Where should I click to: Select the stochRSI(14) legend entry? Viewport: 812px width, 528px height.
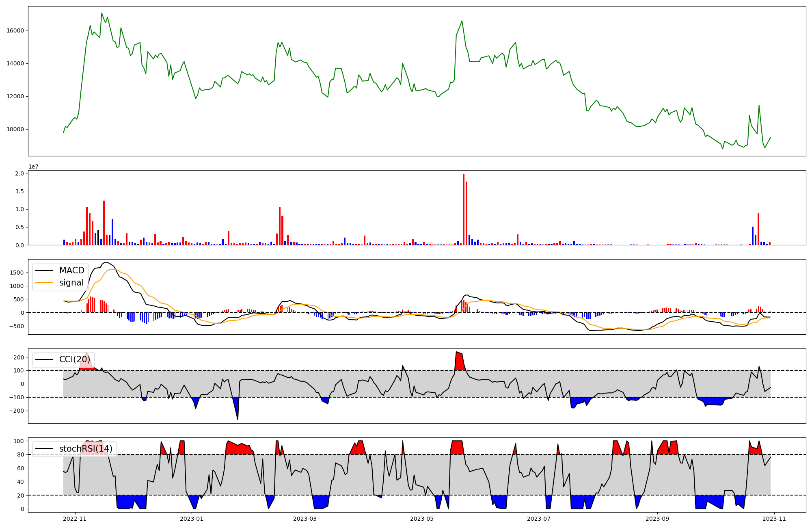point(86,449)
